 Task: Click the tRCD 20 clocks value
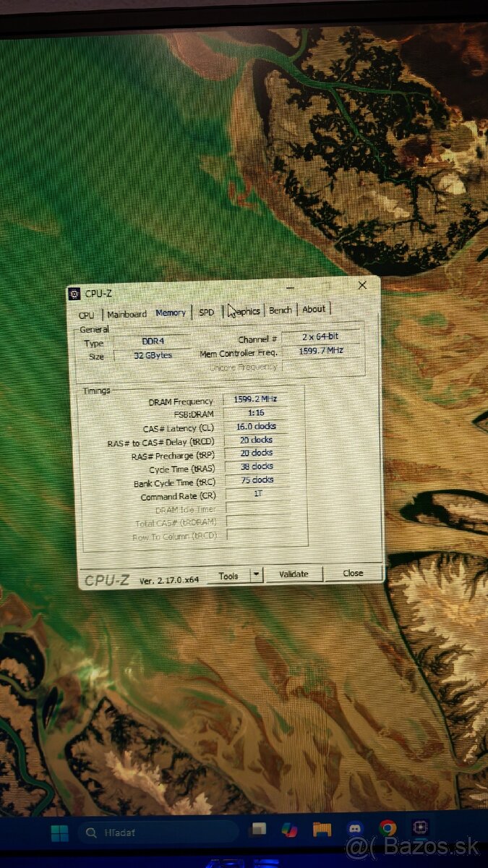click(x=257, y=440)
